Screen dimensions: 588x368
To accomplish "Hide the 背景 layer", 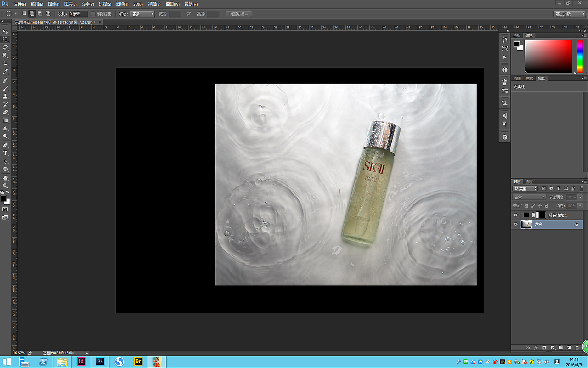I will coord(515,225).
